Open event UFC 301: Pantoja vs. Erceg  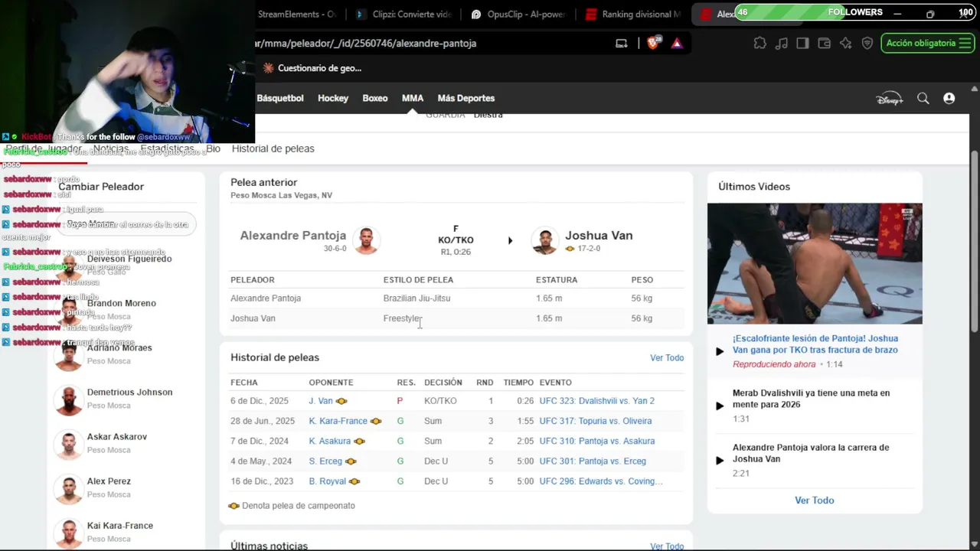coord(593,461)
